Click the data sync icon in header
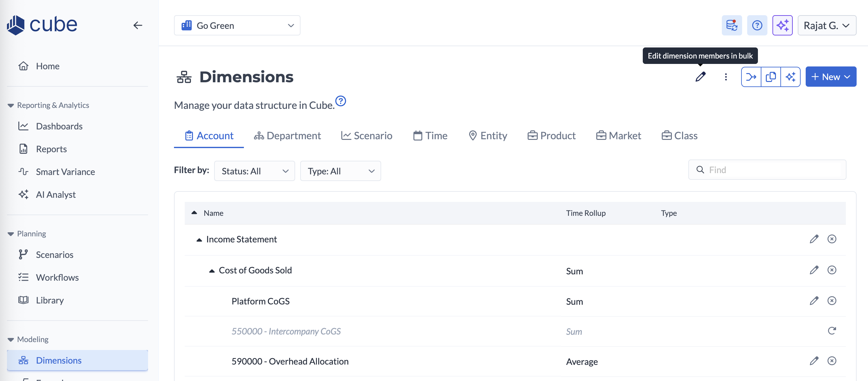This screenshot has width=868, height=381. pyautogui.click(x=732, y=25)
